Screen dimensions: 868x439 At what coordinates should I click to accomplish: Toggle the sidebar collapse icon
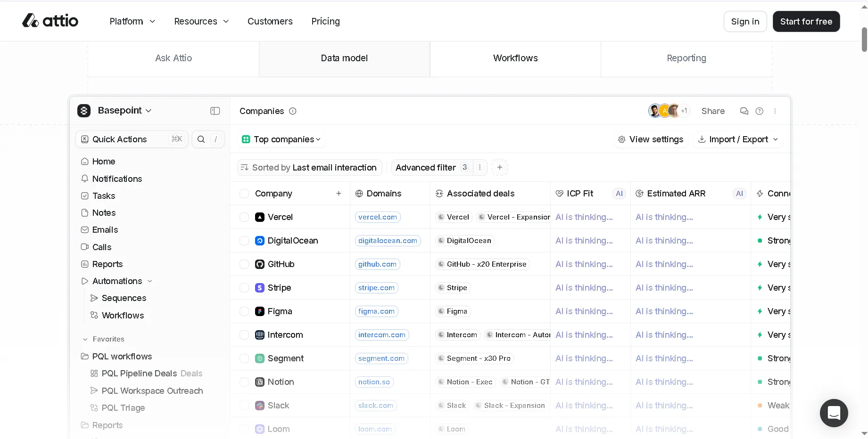click(215, 111)
